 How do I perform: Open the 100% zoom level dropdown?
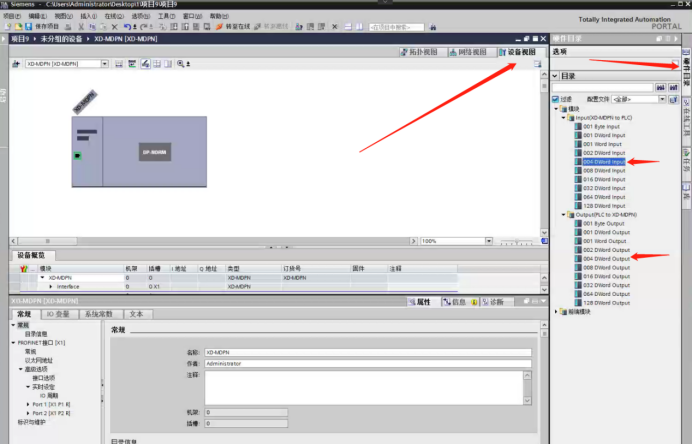coord(489,241)
